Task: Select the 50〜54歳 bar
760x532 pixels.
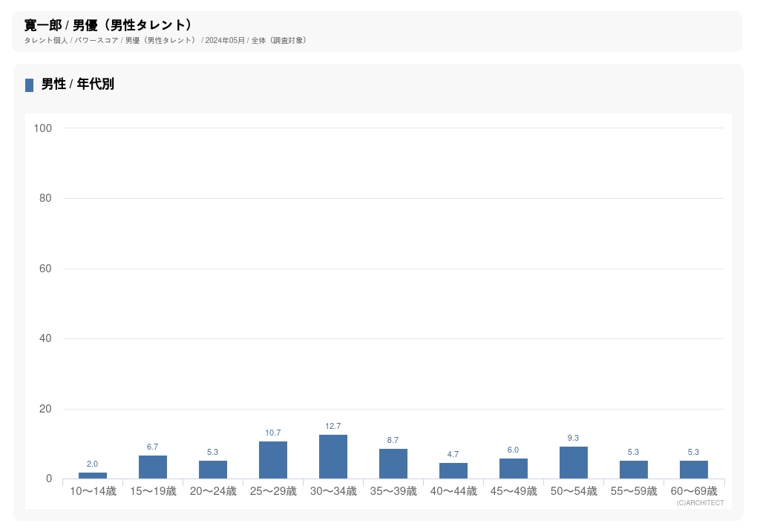Action: tap(574, 463)
